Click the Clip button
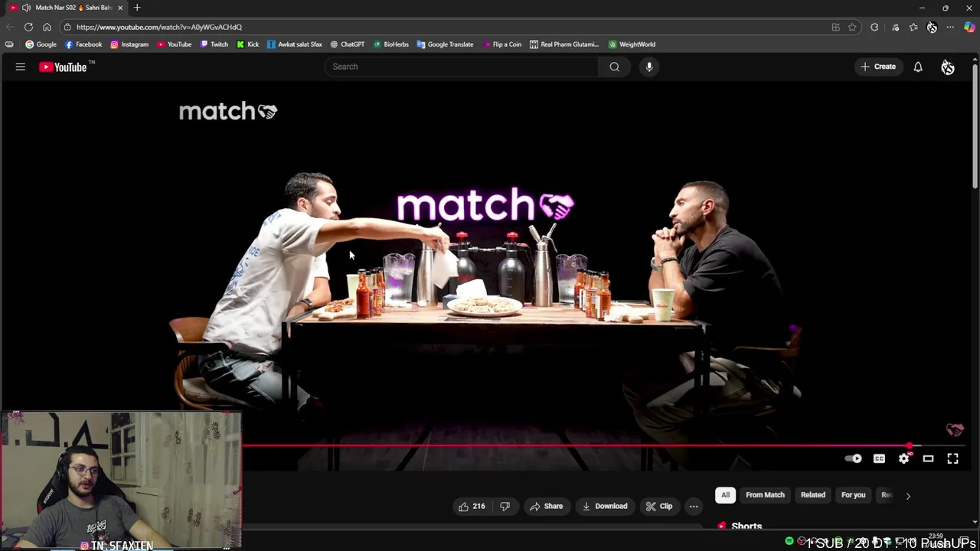980x551 pixels. pyautogui.click(x=659, y=506)
